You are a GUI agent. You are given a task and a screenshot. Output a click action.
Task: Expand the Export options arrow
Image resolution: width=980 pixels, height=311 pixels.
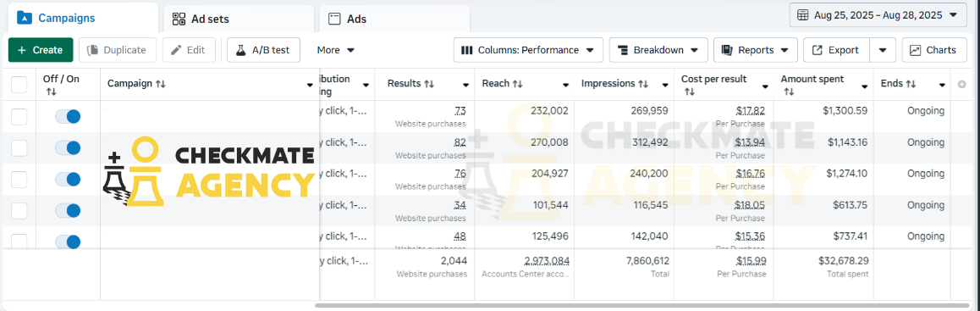click(883, 50)
